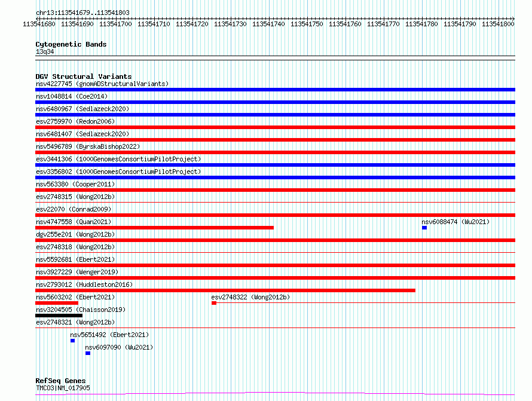
Task: Select esv2748315 (Wong2012b) label
Action: coord(75,197)
